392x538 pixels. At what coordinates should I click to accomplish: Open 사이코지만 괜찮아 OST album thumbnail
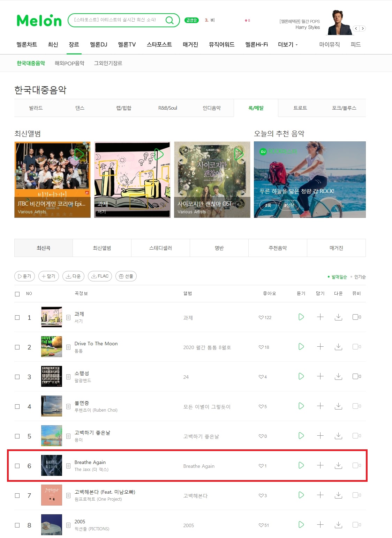(212, 179)
